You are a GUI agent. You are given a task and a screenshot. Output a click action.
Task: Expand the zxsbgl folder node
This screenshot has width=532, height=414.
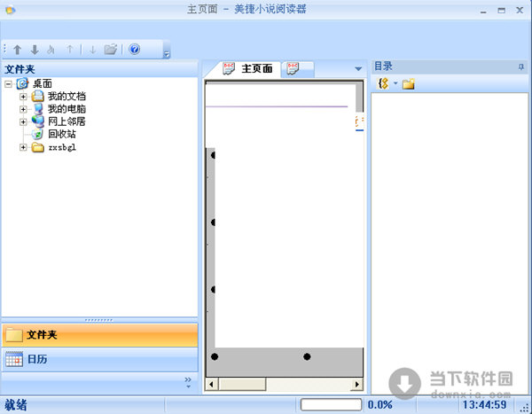pos(23,147)
